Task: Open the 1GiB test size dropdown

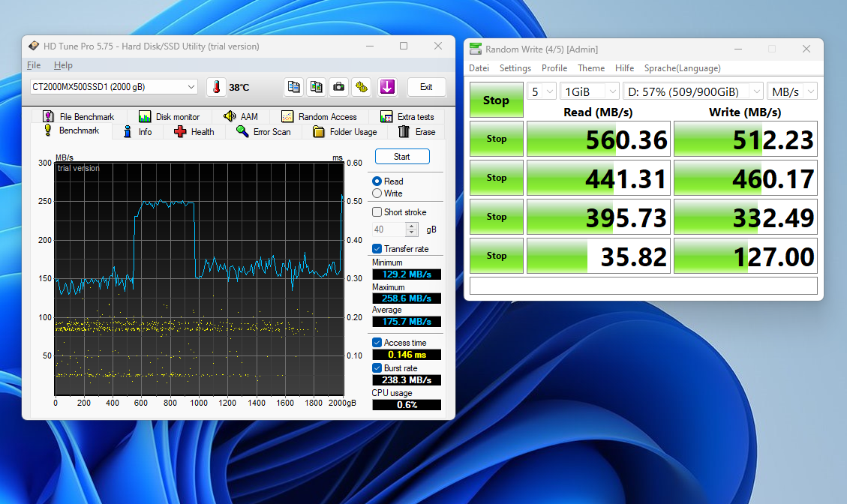Action: [x=590, y=91]
